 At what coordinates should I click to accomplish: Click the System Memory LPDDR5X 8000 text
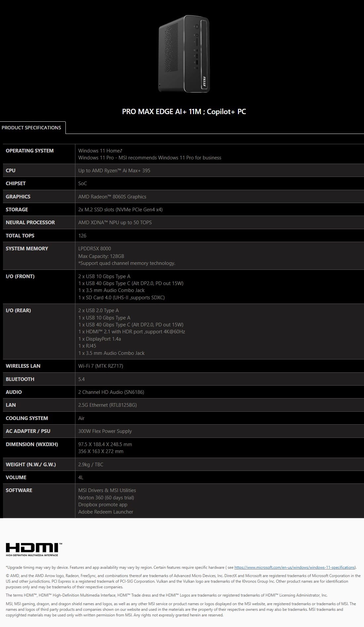point(95,248)
